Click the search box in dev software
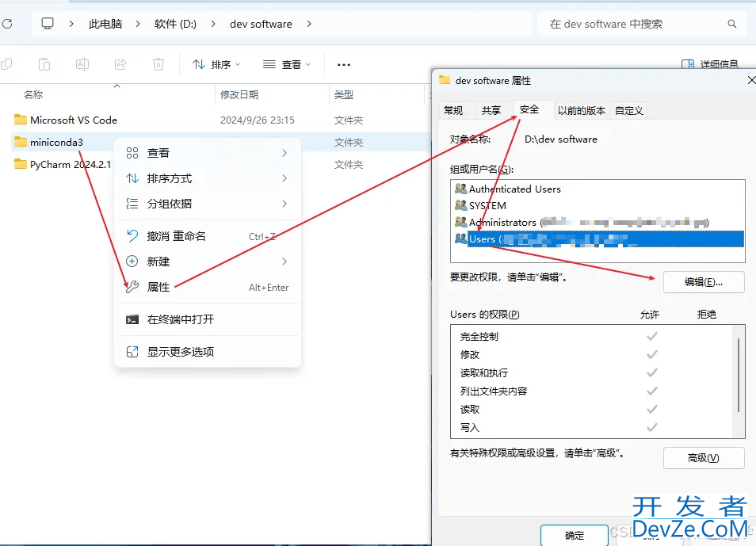The height and width of the screenshot is (546, 756). coord(641,24)
